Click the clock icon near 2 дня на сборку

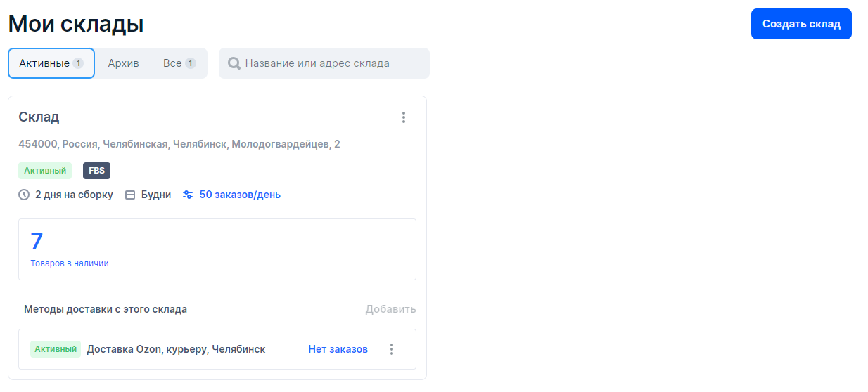(x=24, y=195)
